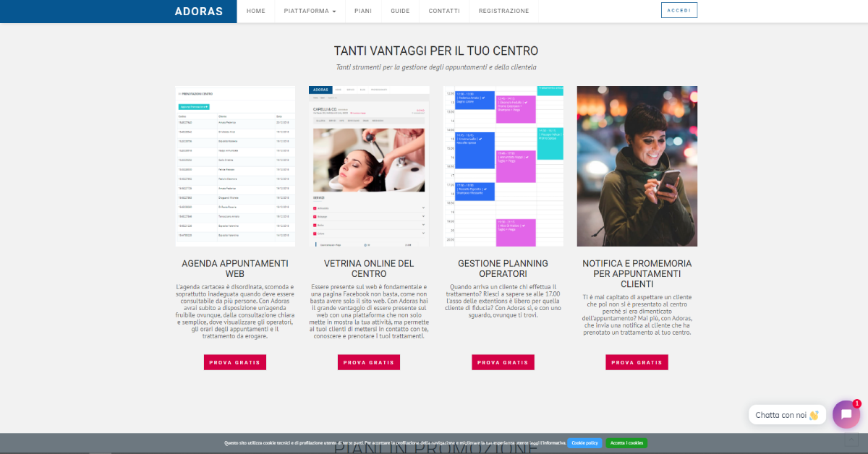Accept cookies with Accetta i cookies

point(626,442)
